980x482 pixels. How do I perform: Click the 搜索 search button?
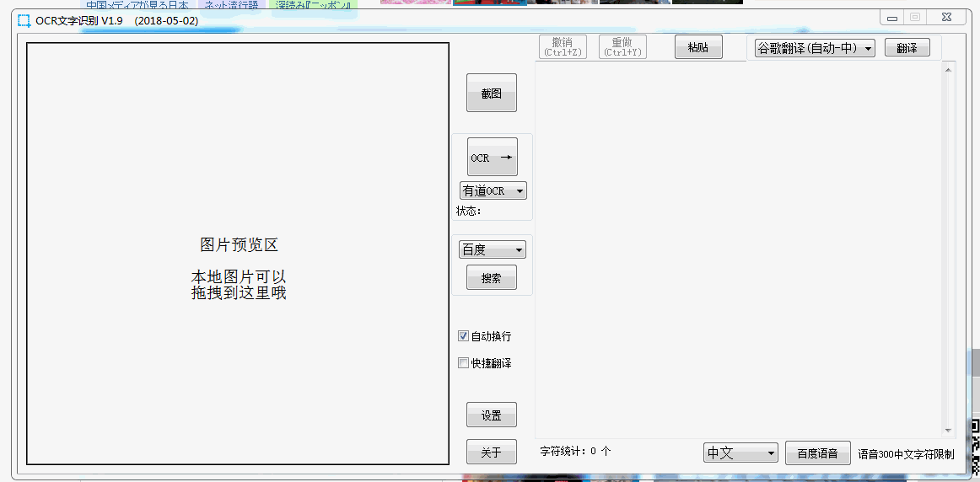[x=491, y=278]
